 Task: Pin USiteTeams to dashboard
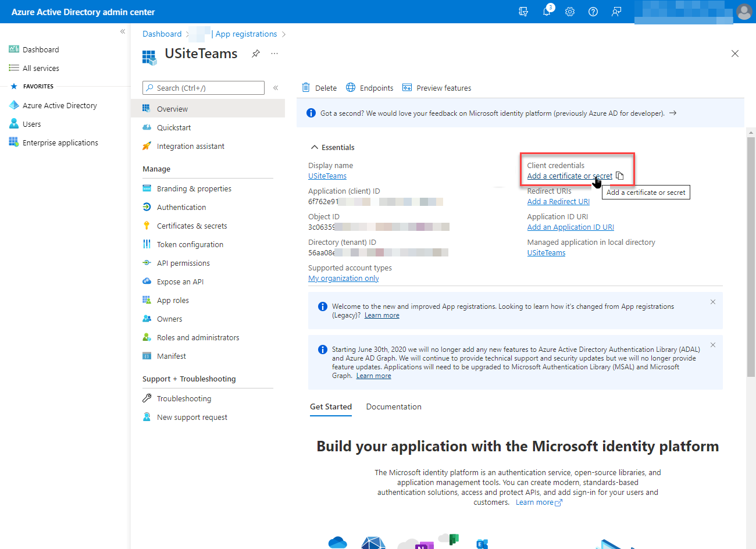(256, 54)
